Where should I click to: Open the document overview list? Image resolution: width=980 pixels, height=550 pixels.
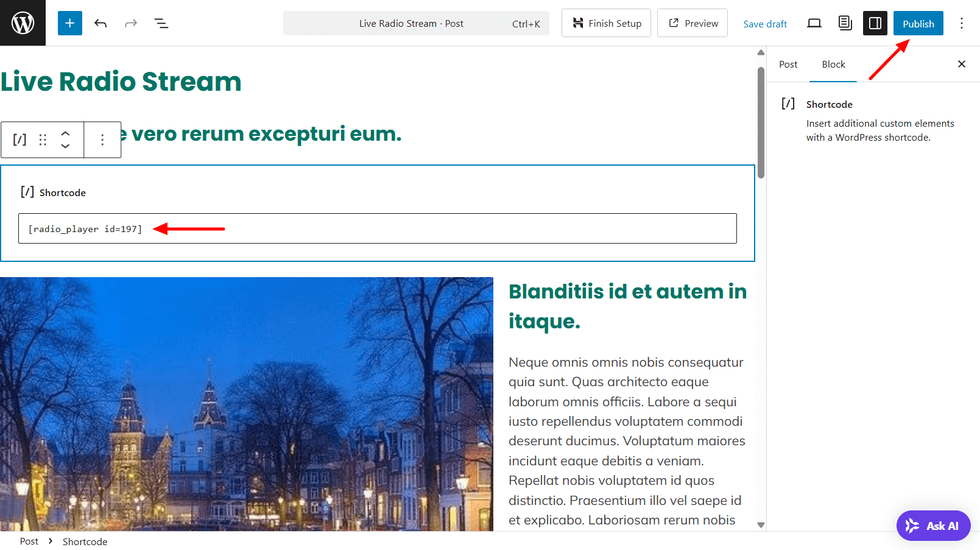point(161,23)
